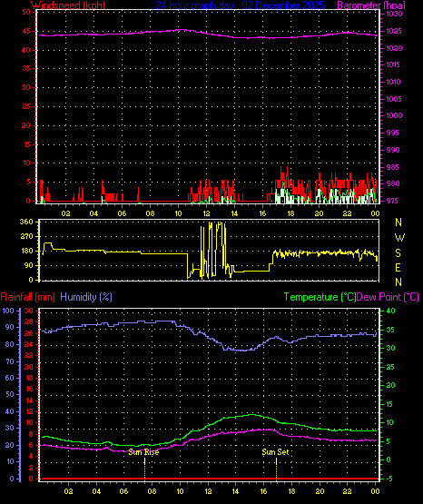Click the S compass direction label
The width and height of the screenshot is (423, 504).
coord(398,253)
